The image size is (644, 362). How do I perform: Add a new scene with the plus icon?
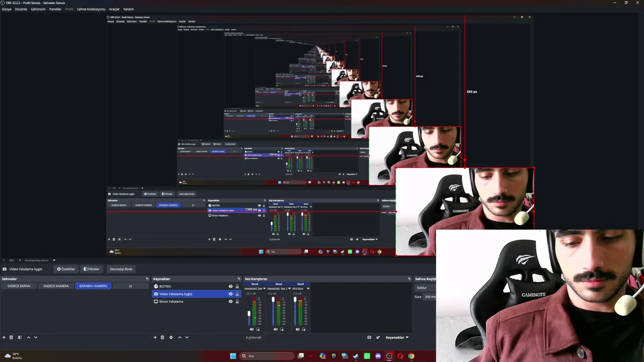pos(4,337)
